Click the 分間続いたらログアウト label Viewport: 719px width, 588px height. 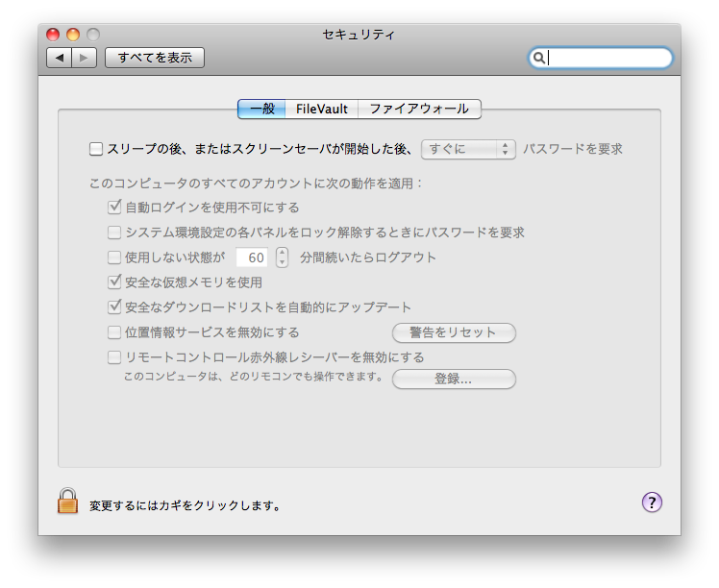coord(368,257)
